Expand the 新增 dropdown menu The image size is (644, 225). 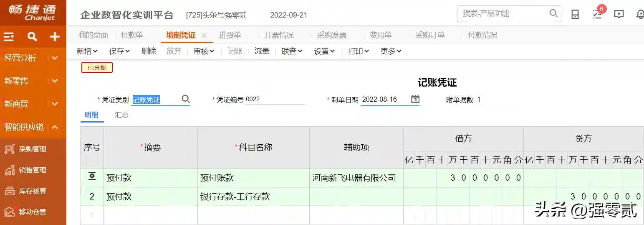click(x=87, y=51)
